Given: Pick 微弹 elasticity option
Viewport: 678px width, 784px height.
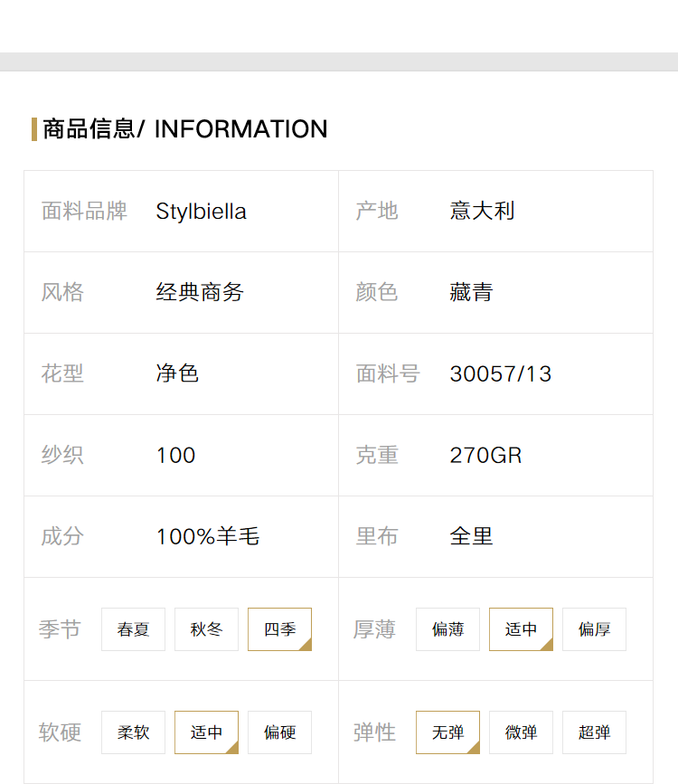Looking at the screenshot, I should pyautogui.click(x=521, y=732).
